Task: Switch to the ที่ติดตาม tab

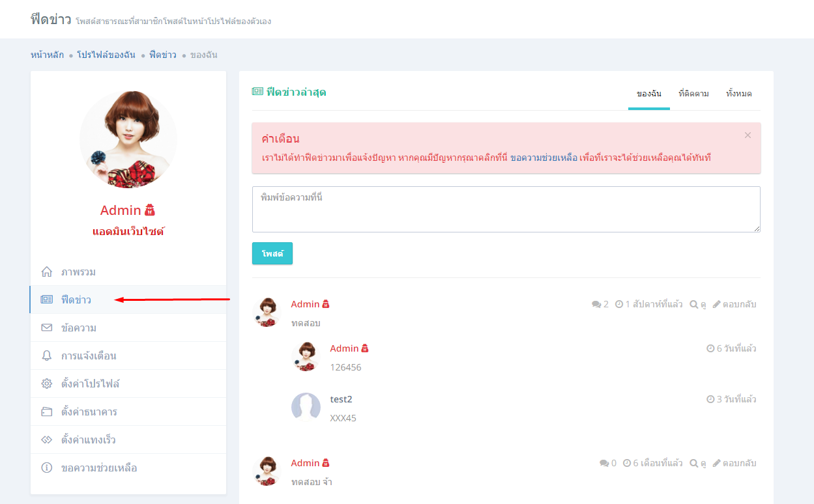Action: (693, 94)
